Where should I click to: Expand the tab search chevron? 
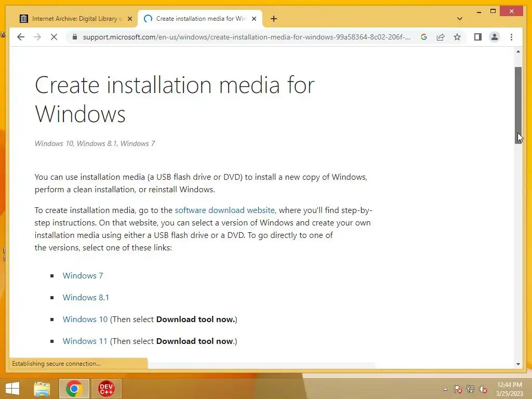point(460,19)
